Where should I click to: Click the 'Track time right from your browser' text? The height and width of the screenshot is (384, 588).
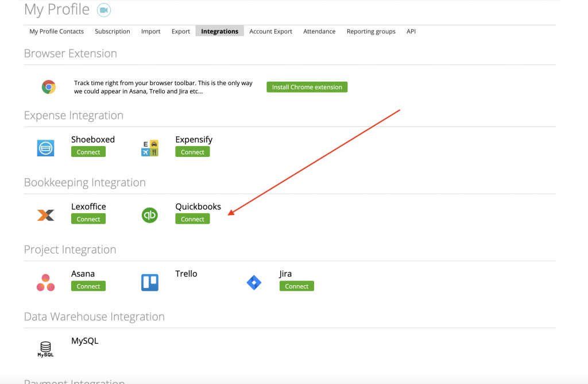(163, 87)
